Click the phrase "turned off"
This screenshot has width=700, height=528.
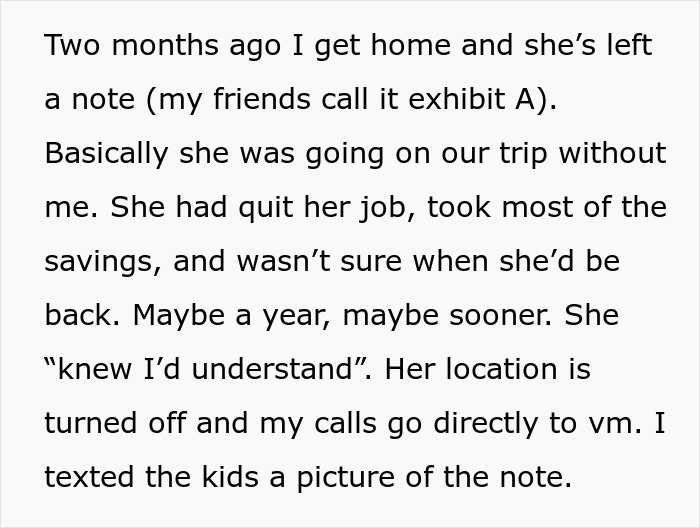[113, 424]
